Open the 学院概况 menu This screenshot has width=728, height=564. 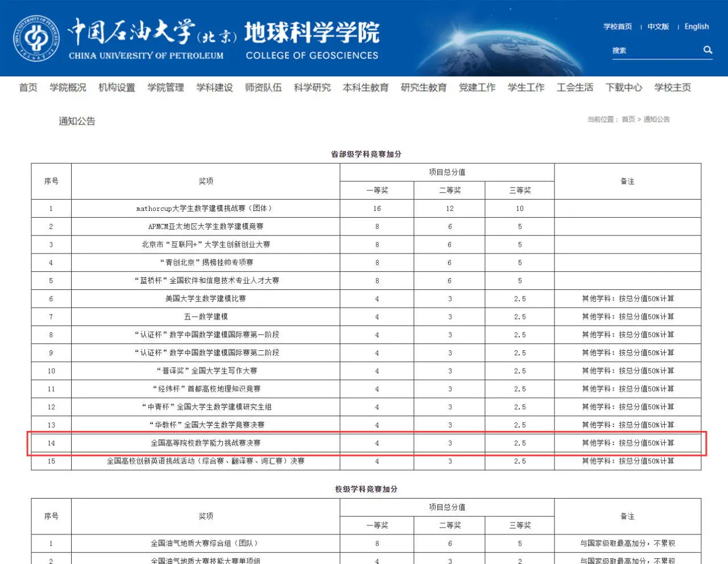coord(68,88)
